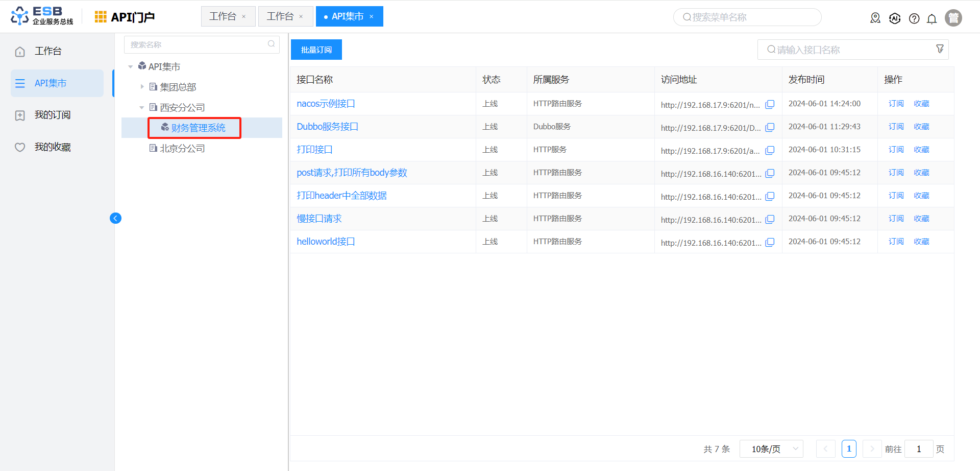This screenshot has width=980, height=471.
Task: Copy the helloworld接口 access address
Action: [x=770, y=242]
